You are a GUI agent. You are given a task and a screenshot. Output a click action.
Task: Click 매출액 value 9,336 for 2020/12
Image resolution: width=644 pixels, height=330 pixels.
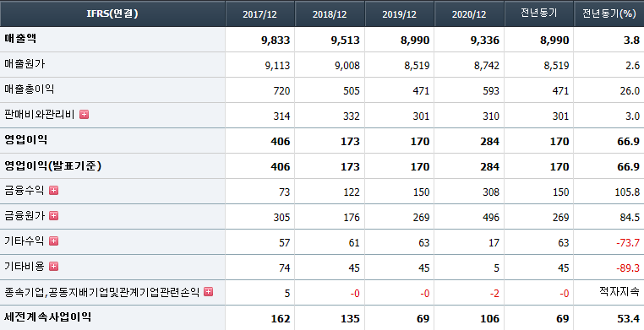click(484, 41)
